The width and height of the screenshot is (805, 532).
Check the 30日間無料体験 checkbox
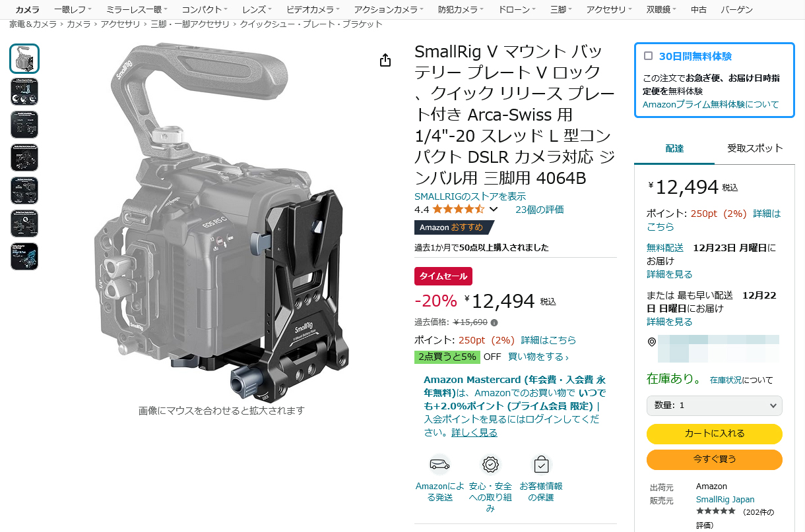(649, 56)
